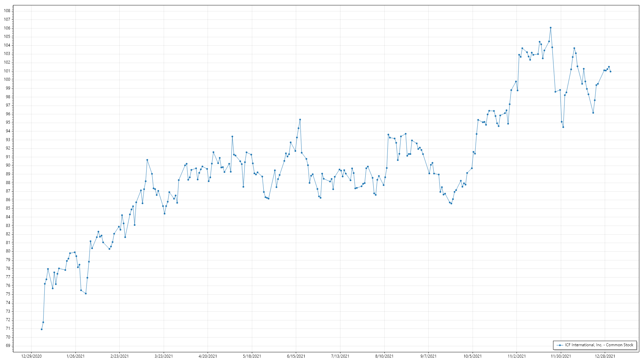Select the 11/2/2021 x-axis date label
This screenshot has height=362, width=644.
click(517, 356)
